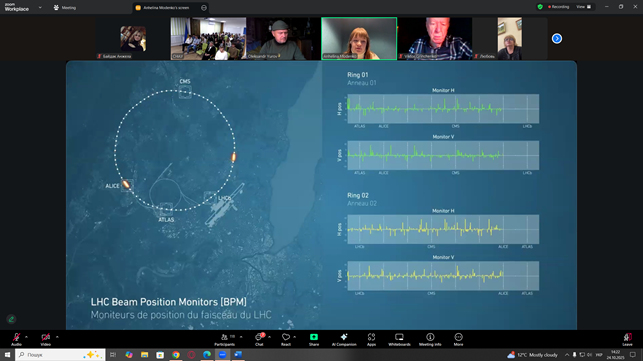This screenshot has width=643, height=361.
Task: Open AI Companion
Action: [344, 339]
